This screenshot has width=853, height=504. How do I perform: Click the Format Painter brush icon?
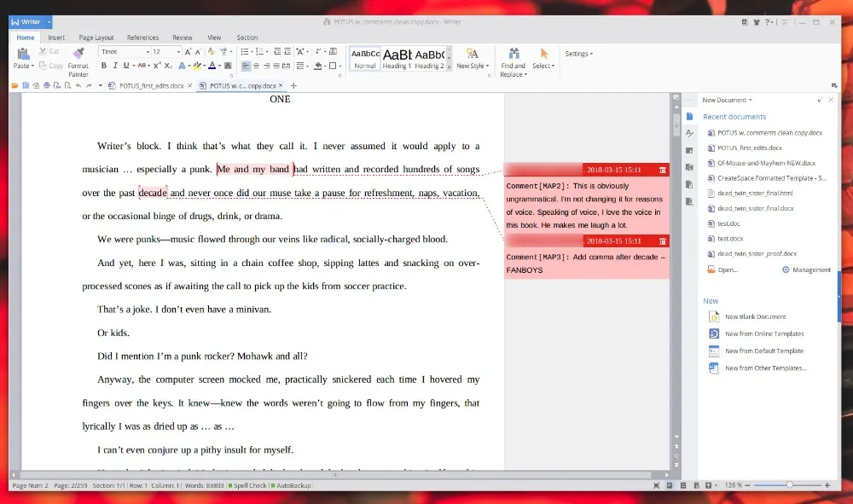pos(78,54)
